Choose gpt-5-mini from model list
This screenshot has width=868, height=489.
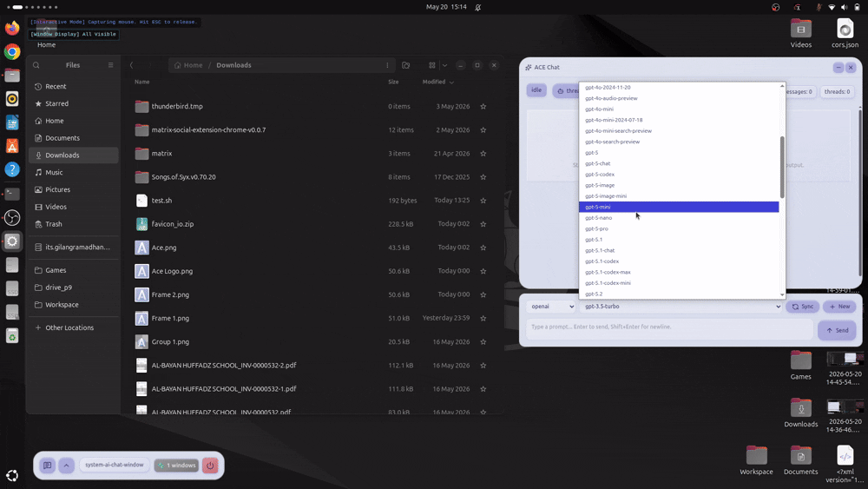pos(679,207)
